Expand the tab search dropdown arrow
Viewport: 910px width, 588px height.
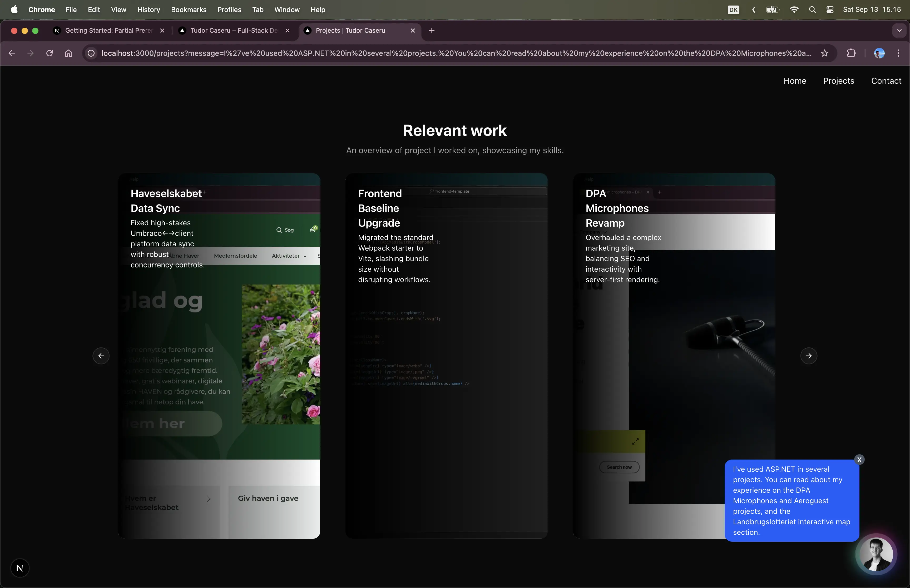899,31
